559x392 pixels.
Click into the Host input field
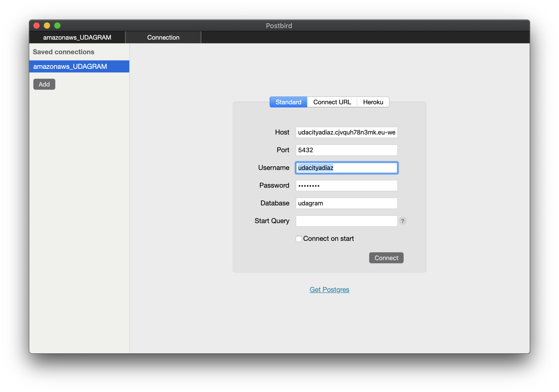click(x=346, y=132)
